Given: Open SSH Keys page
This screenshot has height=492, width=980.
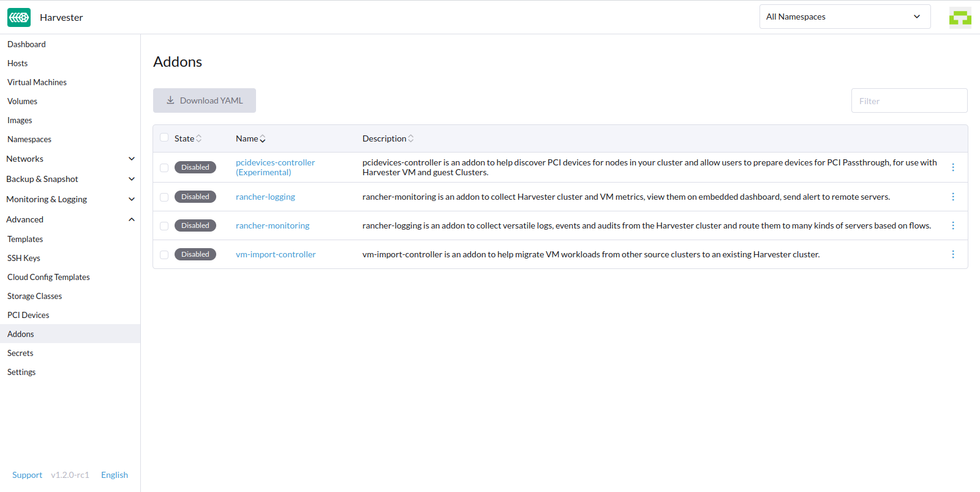Looking at the screenshot, I should coord(24,258).
